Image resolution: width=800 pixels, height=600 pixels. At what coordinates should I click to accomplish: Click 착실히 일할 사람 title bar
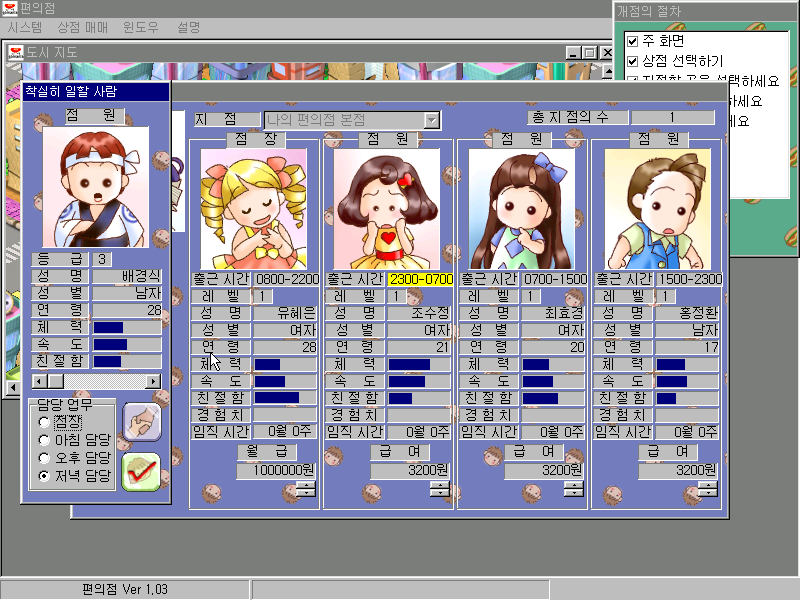[x=96, y=92]
